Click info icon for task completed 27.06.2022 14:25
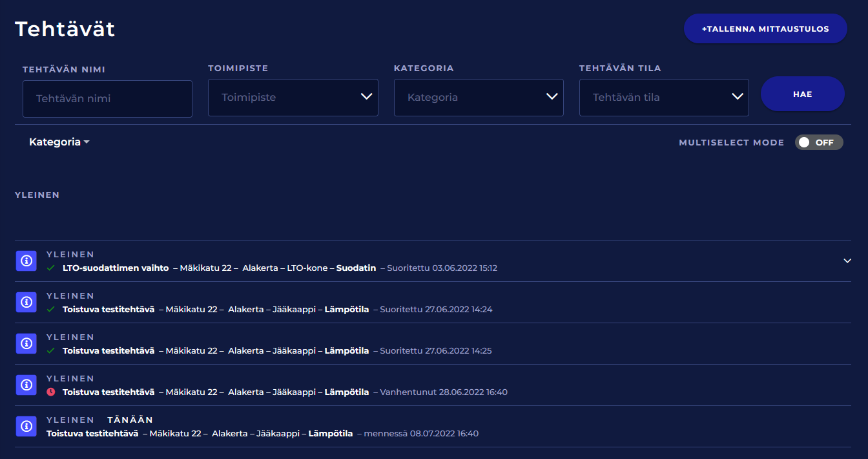This screenshot has width=868, height=459. tap(26, 343)
